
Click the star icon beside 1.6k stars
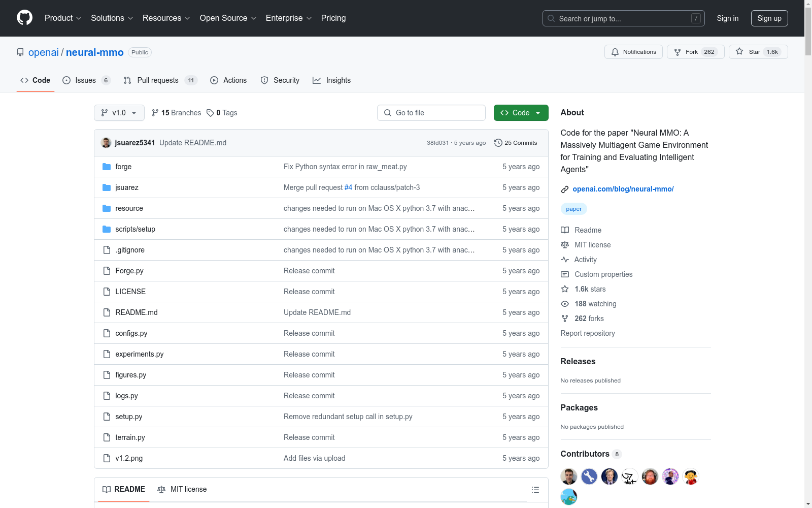pyautogui.click(x=565, y=289)
